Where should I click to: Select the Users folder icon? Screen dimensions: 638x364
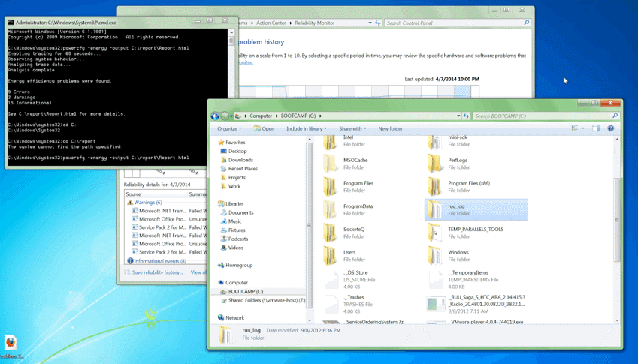click(x=331, y=256)
